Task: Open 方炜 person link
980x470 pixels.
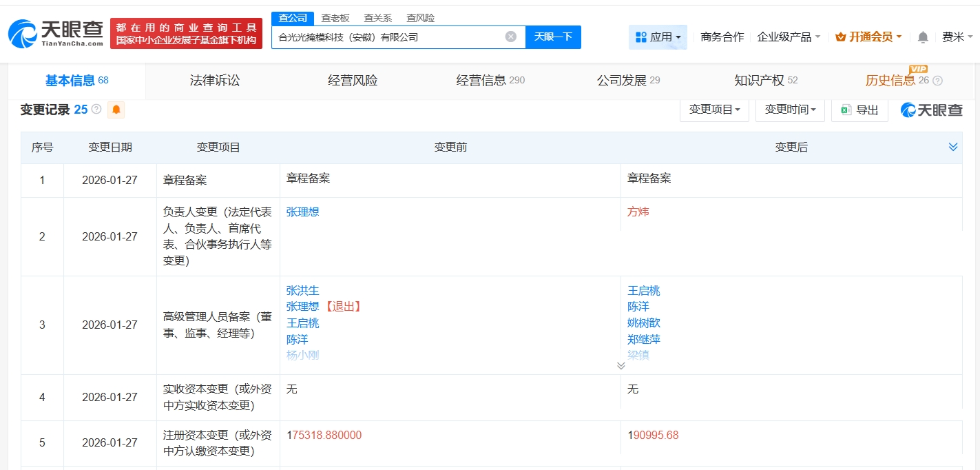Action: point(638,212)
